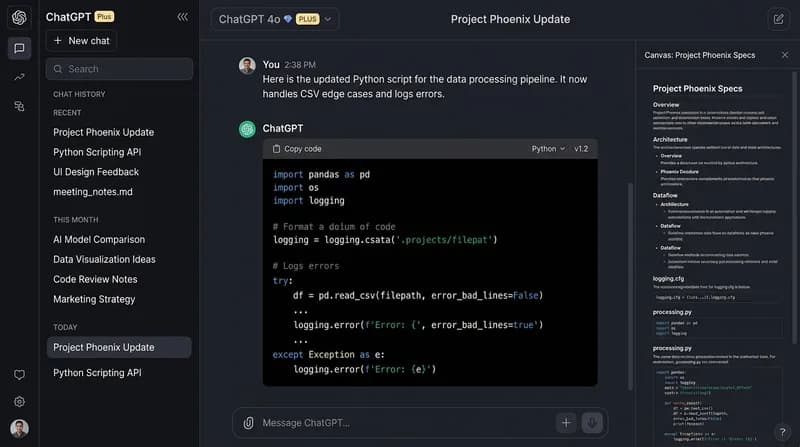Open the Python language dropdown in code block
Viewport: 800px width, 447px height.
coord(548,149)
